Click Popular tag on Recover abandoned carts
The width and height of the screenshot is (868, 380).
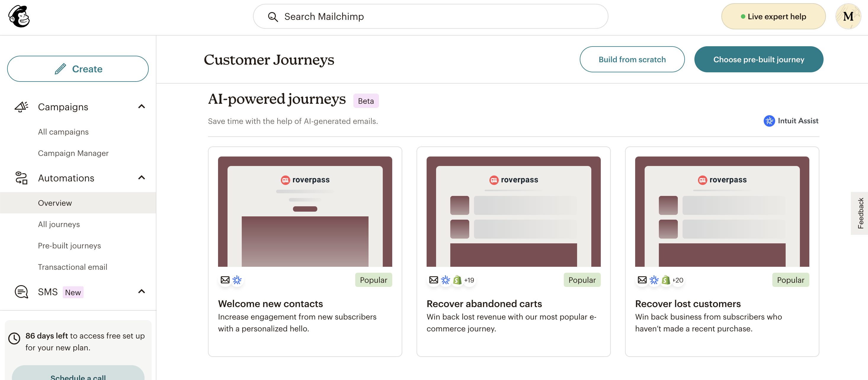coord(582,280)
